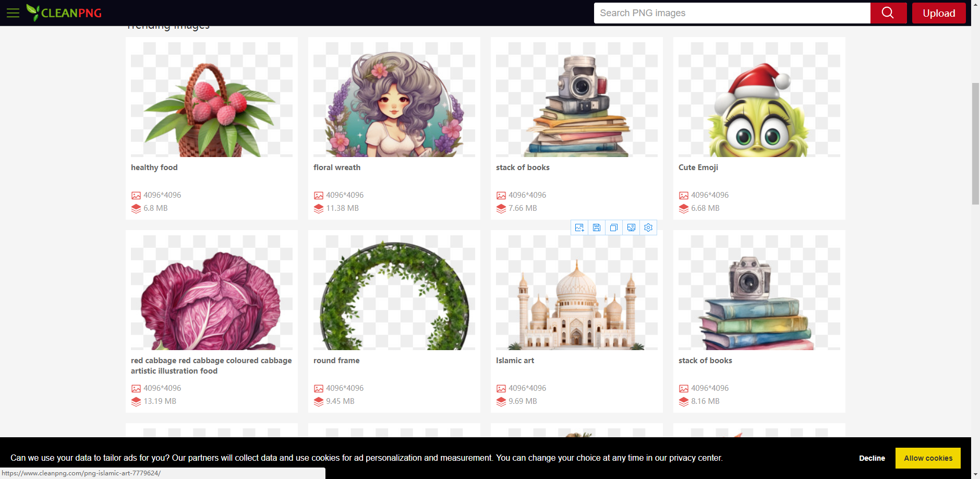
Task: Open the second-row stack of books thumbnail
Action: pos(759,293)
